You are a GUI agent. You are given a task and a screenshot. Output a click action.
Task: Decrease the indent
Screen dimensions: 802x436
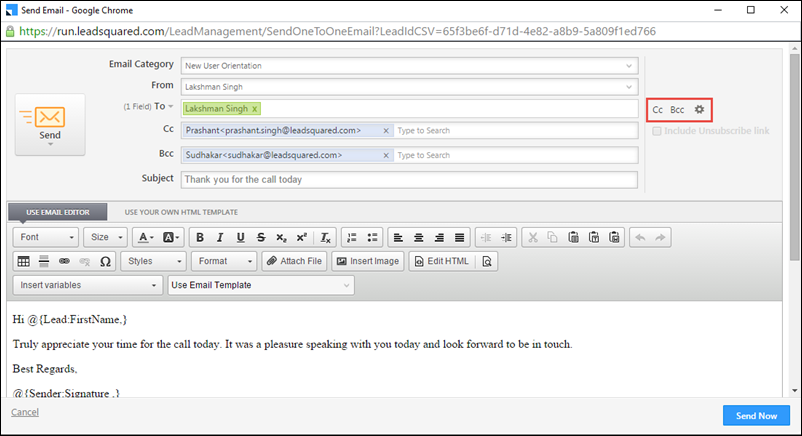click(x=486, y=237)
